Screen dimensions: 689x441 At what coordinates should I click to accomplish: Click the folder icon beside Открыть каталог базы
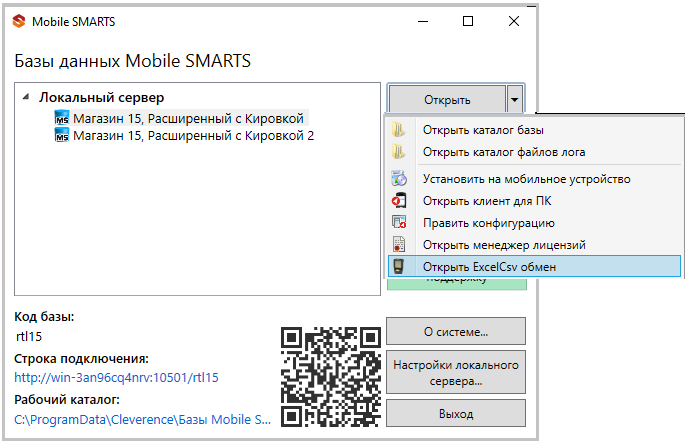pyautogui.click(x=399, y=130)
